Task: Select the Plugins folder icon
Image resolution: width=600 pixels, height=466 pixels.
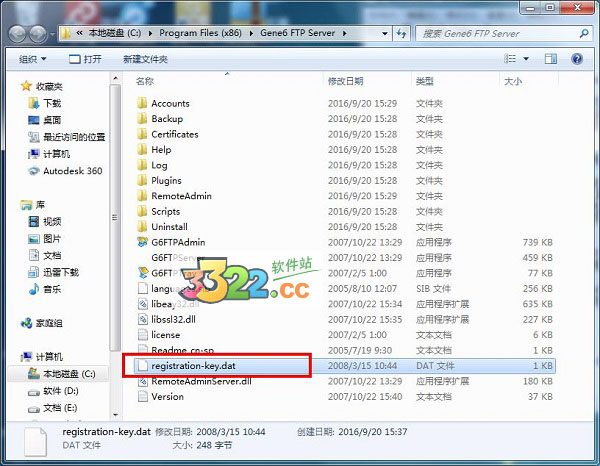Action: 142,180
